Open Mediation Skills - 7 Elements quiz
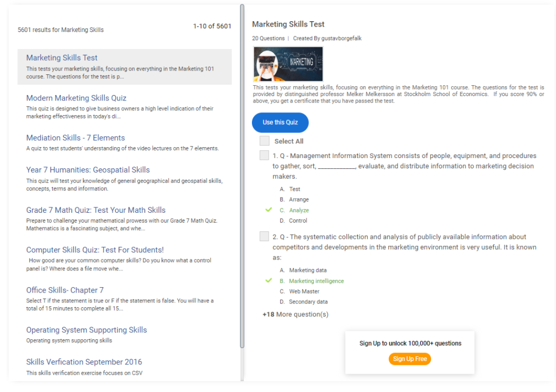556x392 pixels. 75,138
